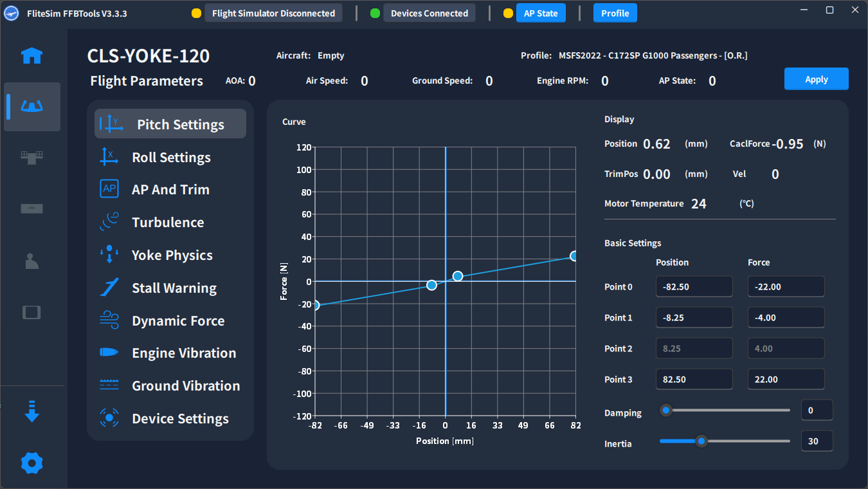Click the Point 3 Force input field
Screen dimensions: 868x489
pyautogui.click(x=786, y=380)
